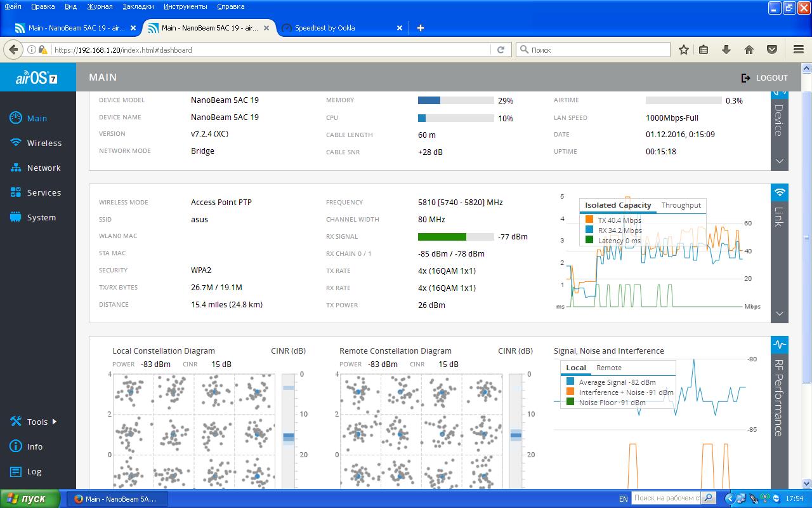Open the Закладки menu
This screenshot has height=508, width=812.
coord(138,6)
